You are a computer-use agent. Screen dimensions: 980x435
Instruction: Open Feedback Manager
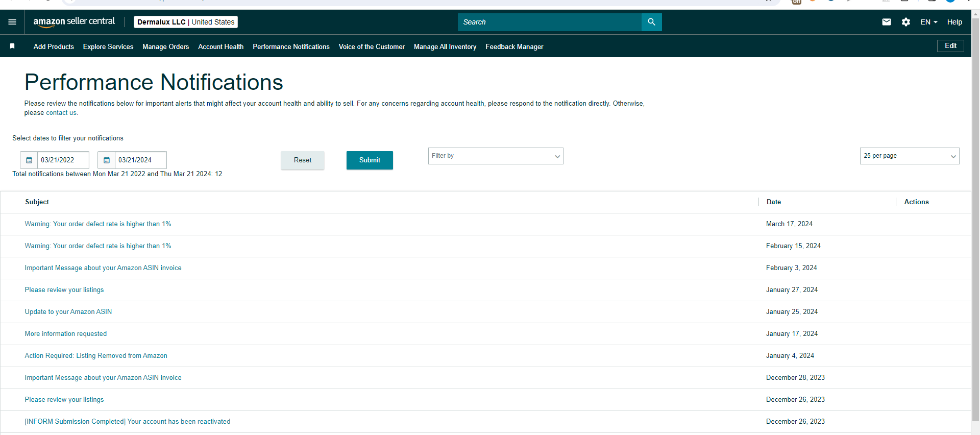click(x=514, y=46)
